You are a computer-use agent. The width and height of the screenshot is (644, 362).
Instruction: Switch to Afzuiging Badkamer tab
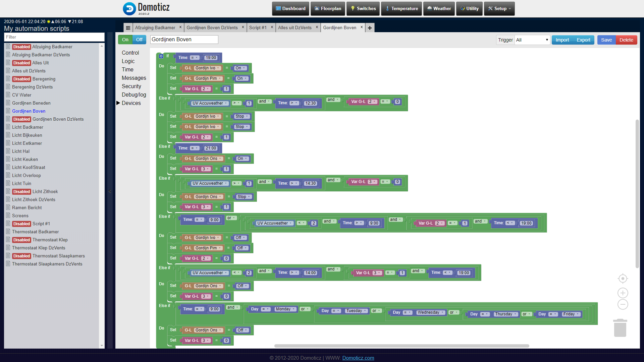(155, 27)
